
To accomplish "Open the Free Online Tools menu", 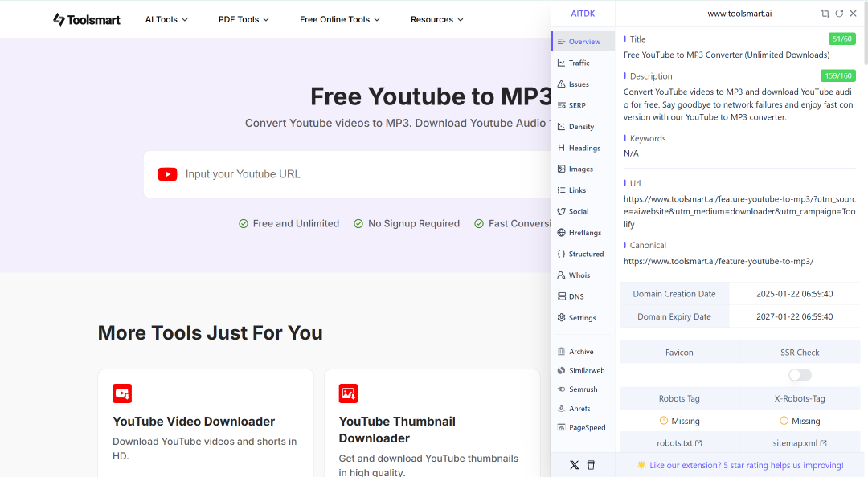I will pyautogui.click(x=340, y=19).
